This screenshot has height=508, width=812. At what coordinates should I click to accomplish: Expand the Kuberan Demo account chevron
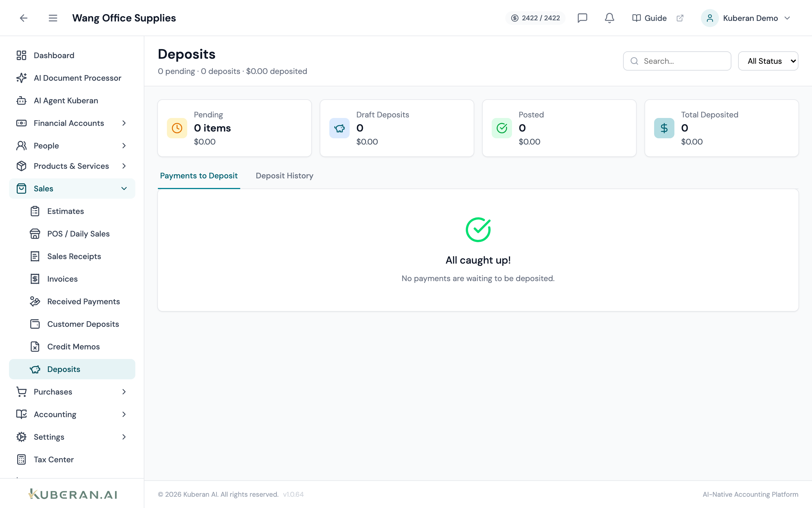pos(787,18)
